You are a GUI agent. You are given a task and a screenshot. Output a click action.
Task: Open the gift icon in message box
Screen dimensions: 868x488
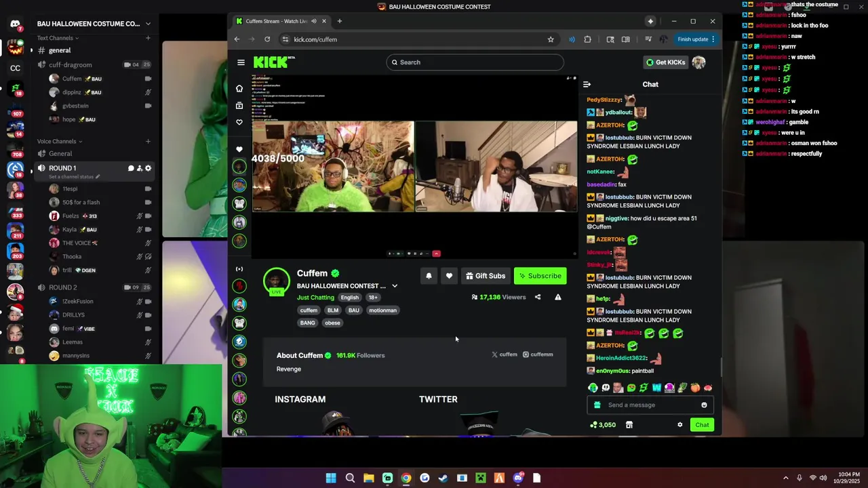(597, 405)
